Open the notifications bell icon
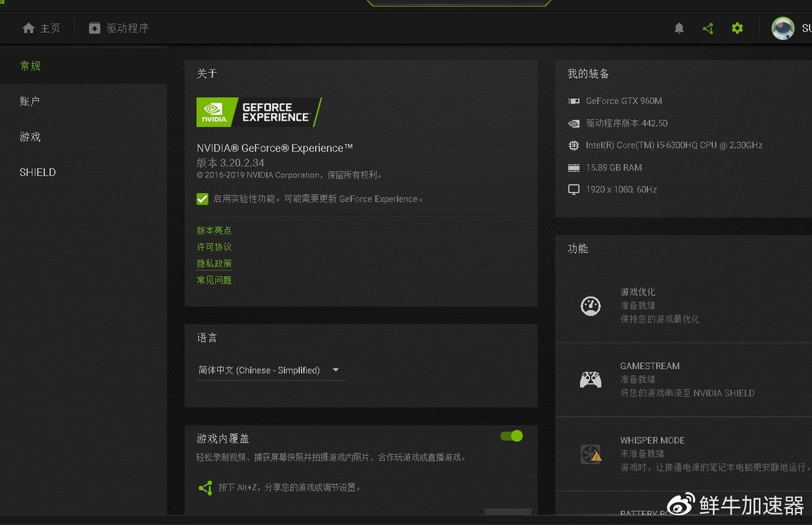 [x=679, y=28]
